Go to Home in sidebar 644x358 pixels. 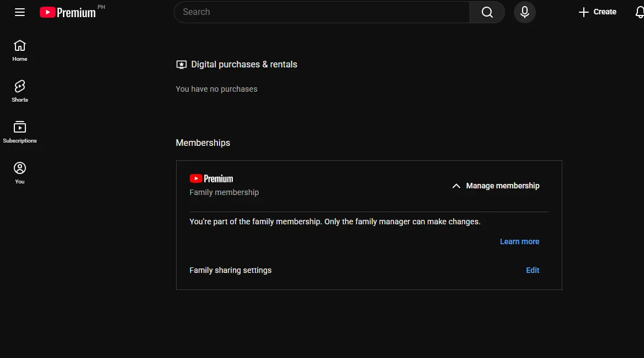(x=20, y=51)
